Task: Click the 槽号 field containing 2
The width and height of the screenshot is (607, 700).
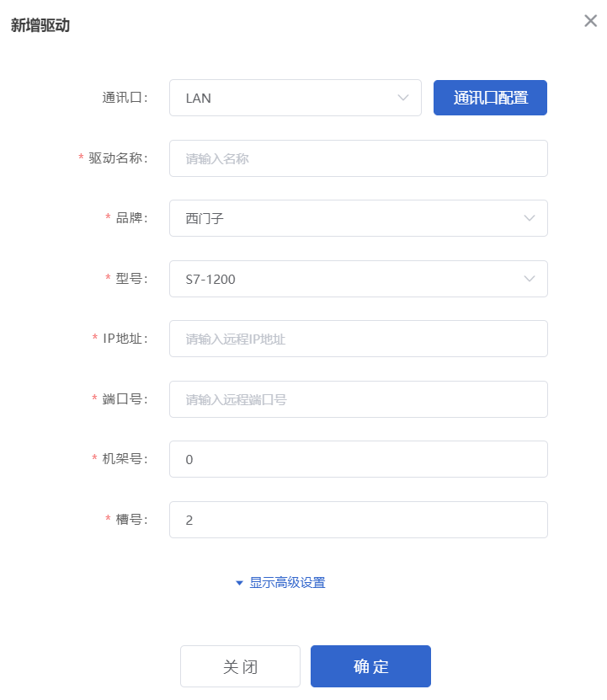Action: (359, 520)
